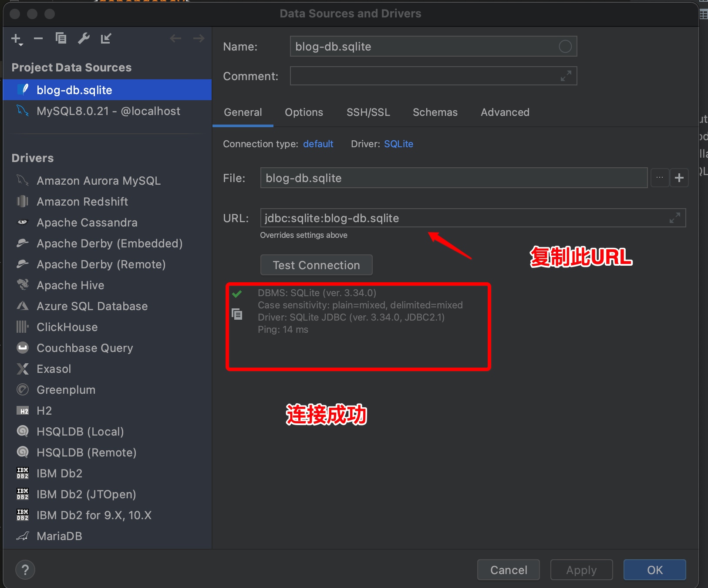Image resolution: width=708 pixels, height=588 pixels.
Task: Switch to the SSH/SSL tab
Action: point(368,112)
